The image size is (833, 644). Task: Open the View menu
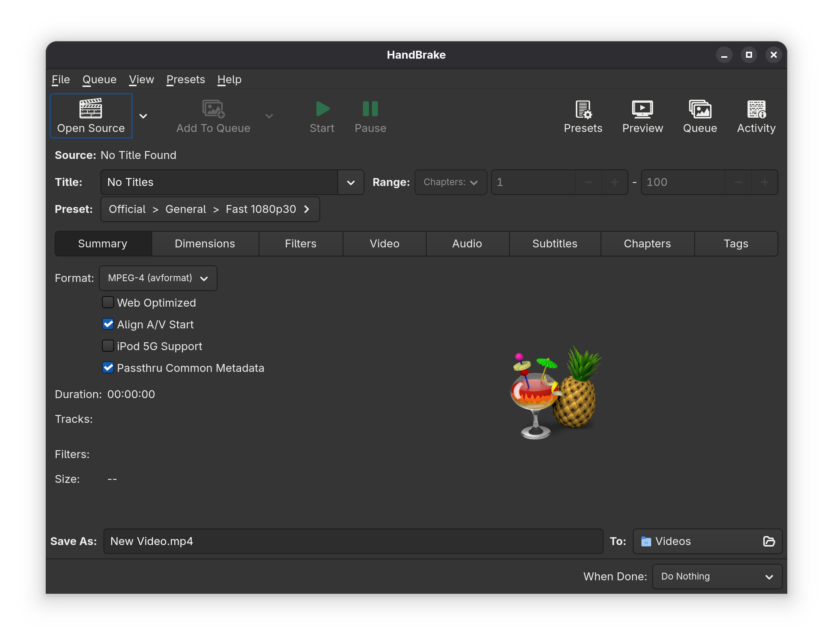141,79
